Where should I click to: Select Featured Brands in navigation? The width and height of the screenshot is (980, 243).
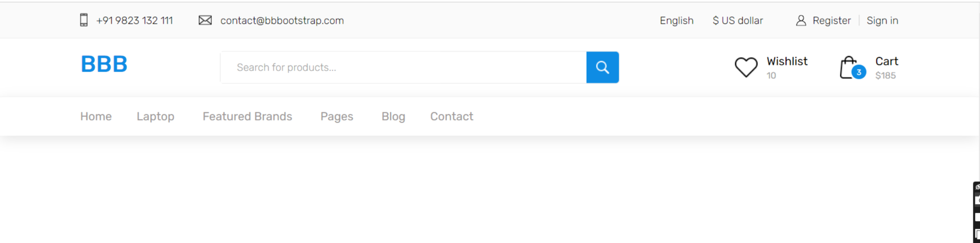[247, 116]
